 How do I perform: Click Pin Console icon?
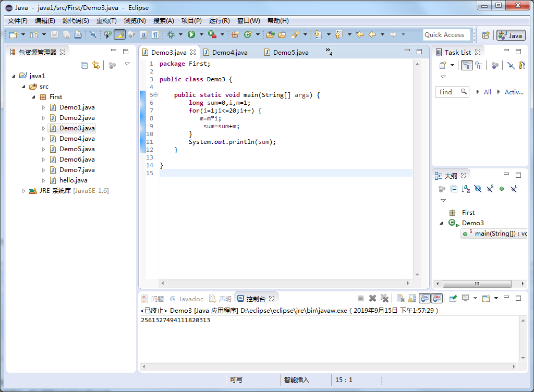coord(453,298)
